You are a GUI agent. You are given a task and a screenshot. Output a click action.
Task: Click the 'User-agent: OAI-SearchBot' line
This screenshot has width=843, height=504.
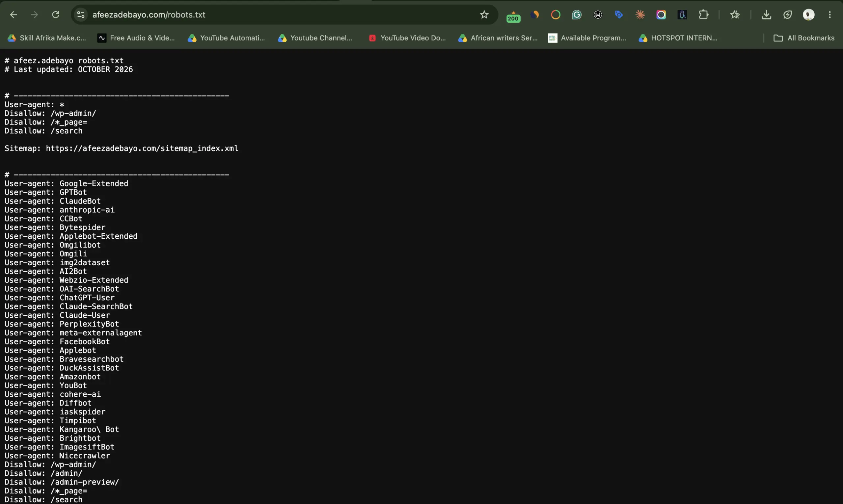(62, 289)
